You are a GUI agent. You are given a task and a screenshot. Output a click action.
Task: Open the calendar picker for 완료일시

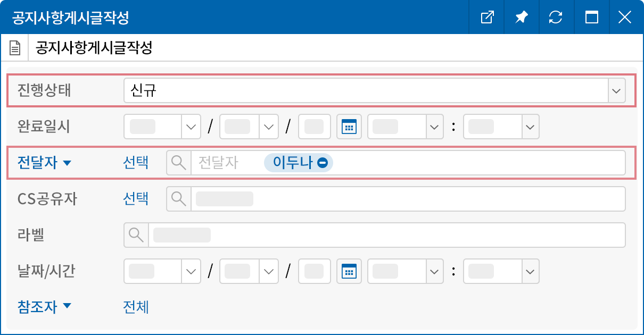click(x=349, y=127)
